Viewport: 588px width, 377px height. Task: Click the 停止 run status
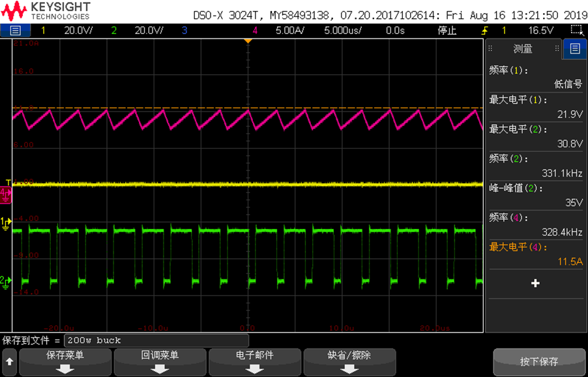pos(447,31)
